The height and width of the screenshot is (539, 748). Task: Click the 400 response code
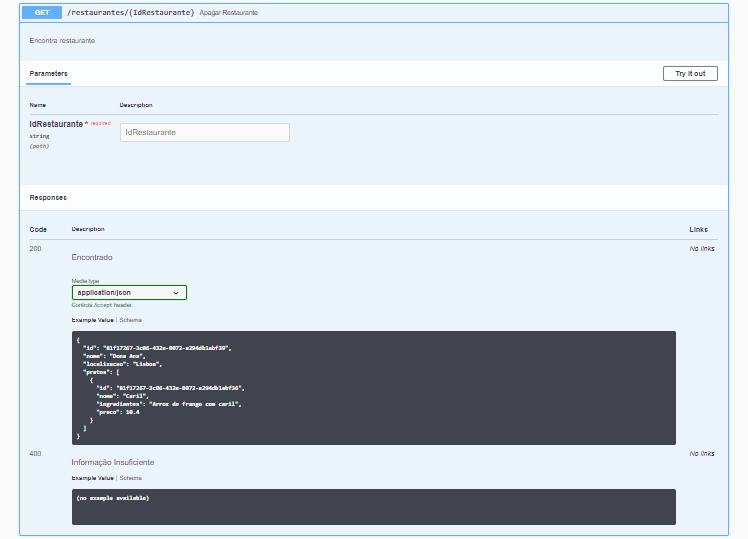coord(35,454)
